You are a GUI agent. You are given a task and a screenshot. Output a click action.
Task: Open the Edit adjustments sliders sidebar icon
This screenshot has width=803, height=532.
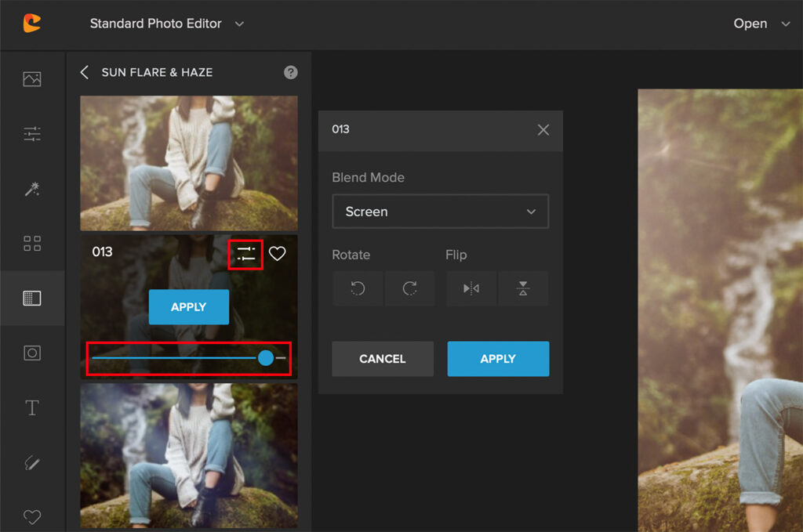click(32, 134)
